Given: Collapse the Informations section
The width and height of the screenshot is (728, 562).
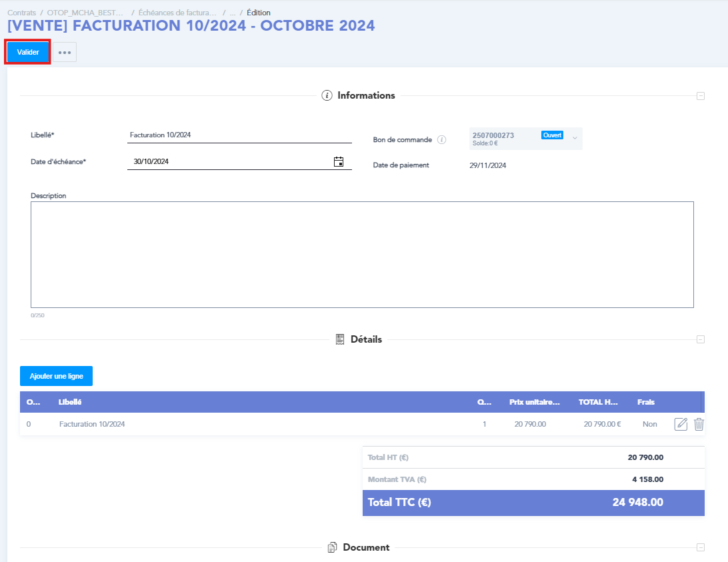Looking at the screenshot, I should tap(701, 95).
